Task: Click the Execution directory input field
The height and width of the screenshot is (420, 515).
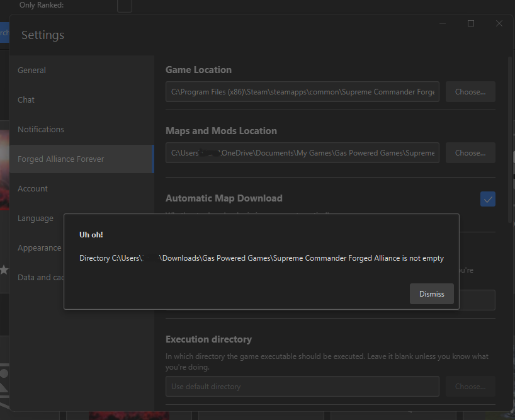Action: 302,386
